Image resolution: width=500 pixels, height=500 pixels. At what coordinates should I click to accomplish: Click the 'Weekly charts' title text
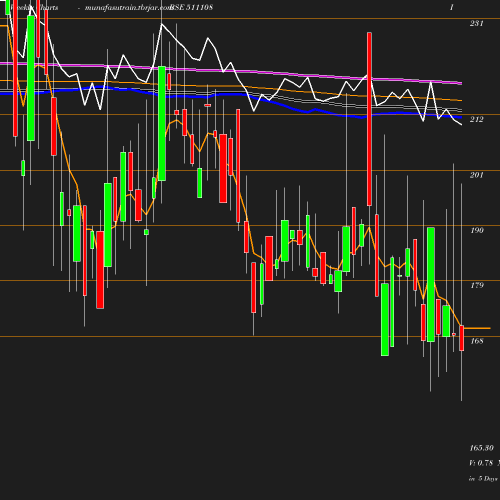coord(34,7)
